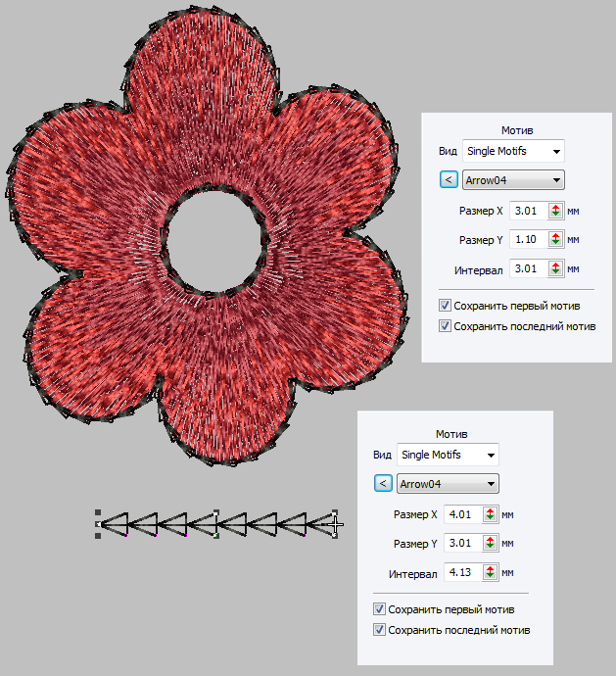Click the spinner beside Размер Y in lower panel
The width and height of the screenshot is (616, 676).
tap(490, 543)
